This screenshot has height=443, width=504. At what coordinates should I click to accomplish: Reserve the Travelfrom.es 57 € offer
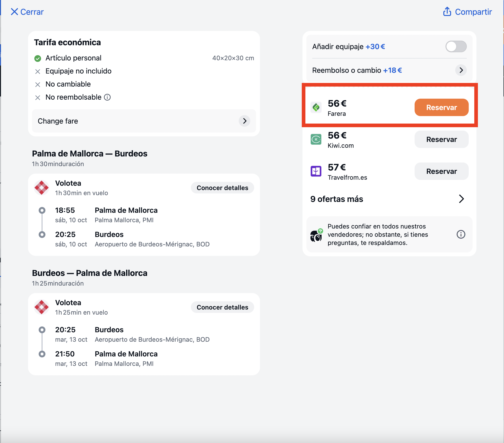click(441, 171)
